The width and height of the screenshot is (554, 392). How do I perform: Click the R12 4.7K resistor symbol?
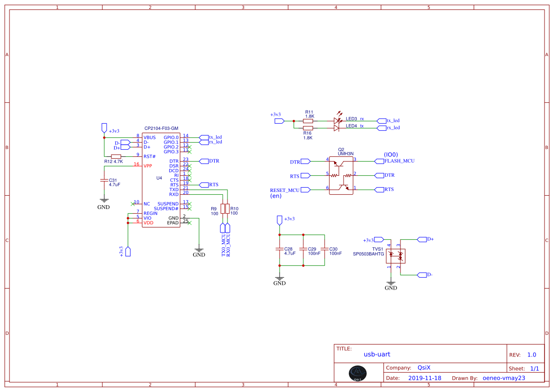pos(115,156)
